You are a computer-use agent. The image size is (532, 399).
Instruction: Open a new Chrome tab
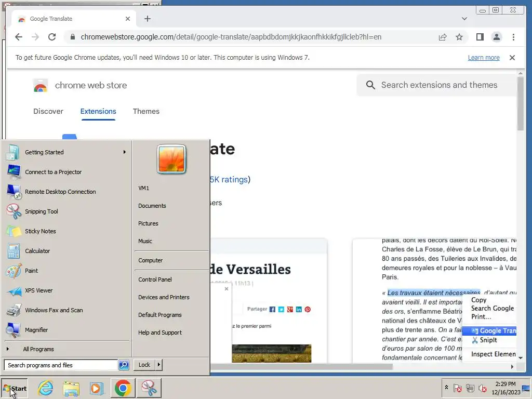click(x=147, y=19)
